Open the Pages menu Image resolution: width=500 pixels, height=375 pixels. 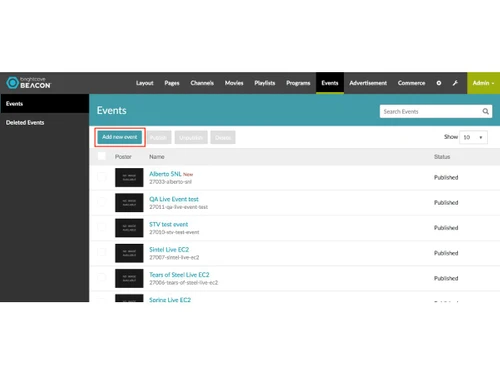(172, 83)
